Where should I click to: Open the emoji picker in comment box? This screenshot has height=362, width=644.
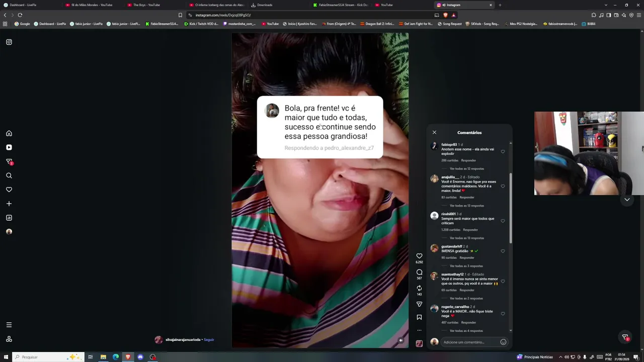pyautogui.click(x=503, y=342)
